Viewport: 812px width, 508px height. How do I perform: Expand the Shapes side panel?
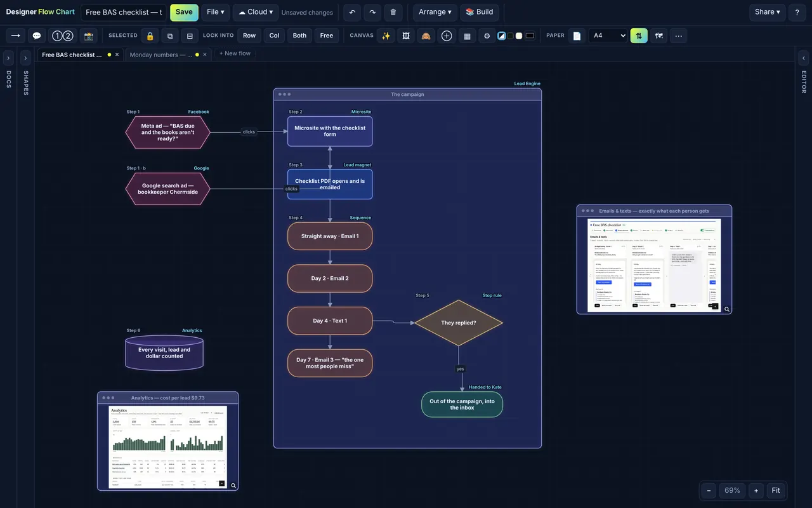25,58
